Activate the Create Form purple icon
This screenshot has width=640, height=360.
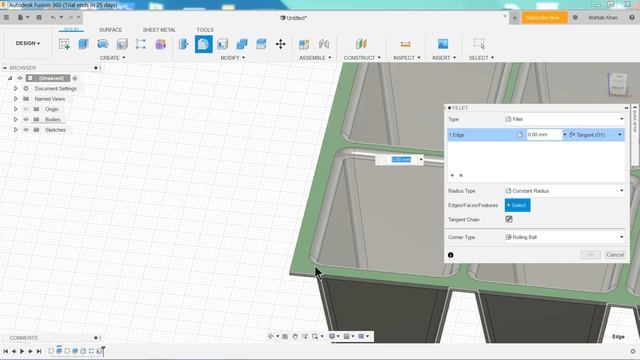point(160,44)
